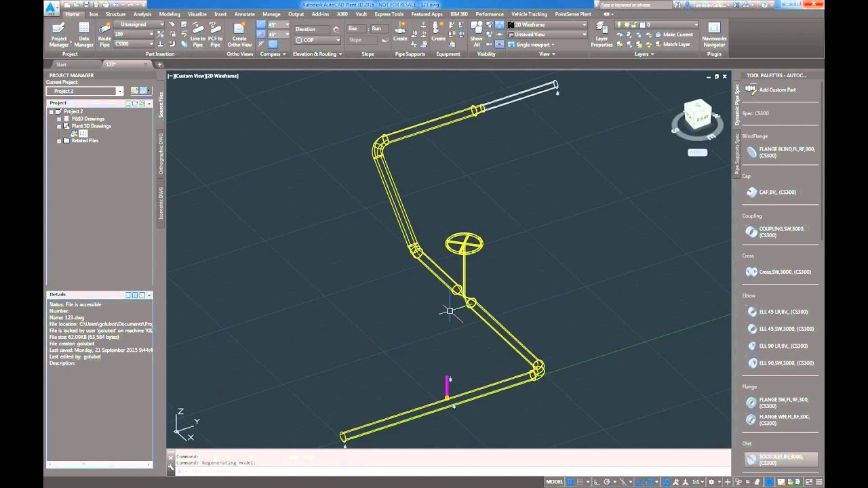The width and height of the screenshot is (868, 488).
Task: Open the Structure ribbon tab
Action: pyautogui.click(x=115, y=14)
